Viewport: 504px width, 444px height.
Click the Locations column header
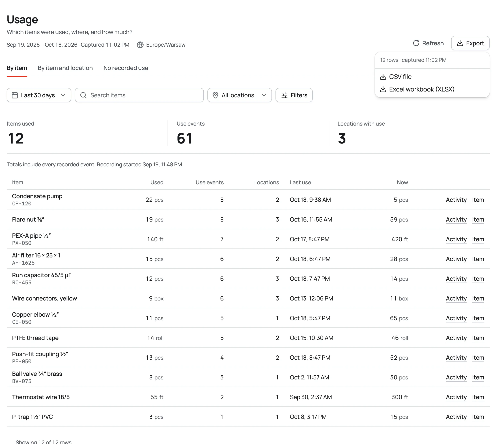267,183
